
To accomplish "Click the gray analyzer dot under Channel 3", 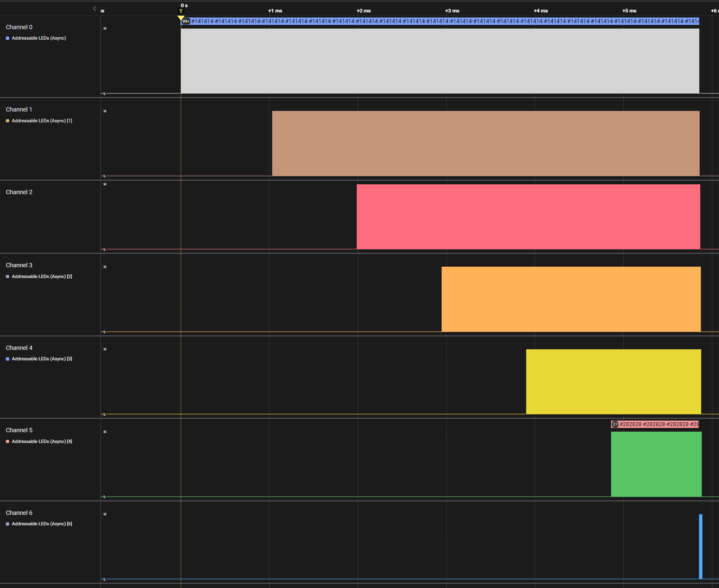I will (x=7, y=277).
